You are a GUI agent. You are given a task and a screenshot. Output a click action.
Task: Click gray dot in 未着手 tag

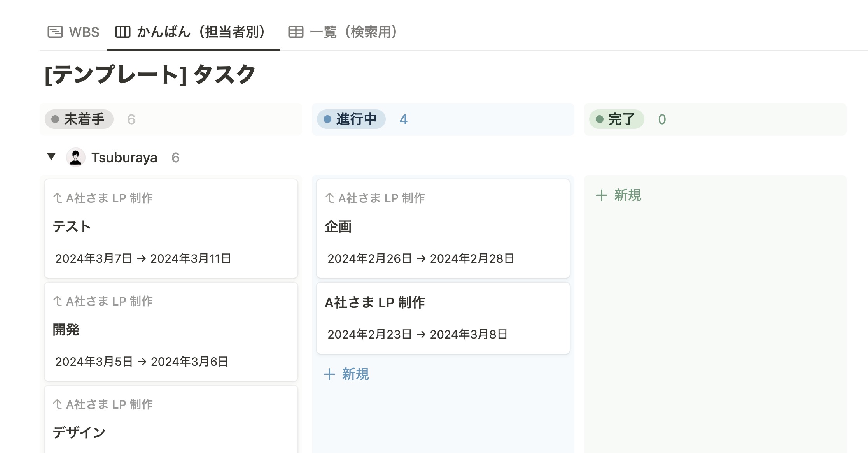click(x=55, y=119)
